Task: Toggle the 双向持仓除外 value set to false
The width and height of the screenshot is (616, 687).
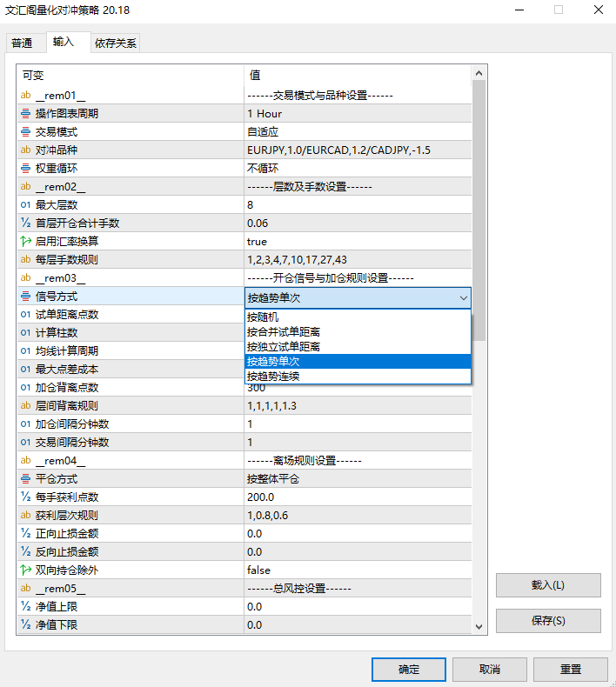Action: pyautogui.click(x=357, y=570)
